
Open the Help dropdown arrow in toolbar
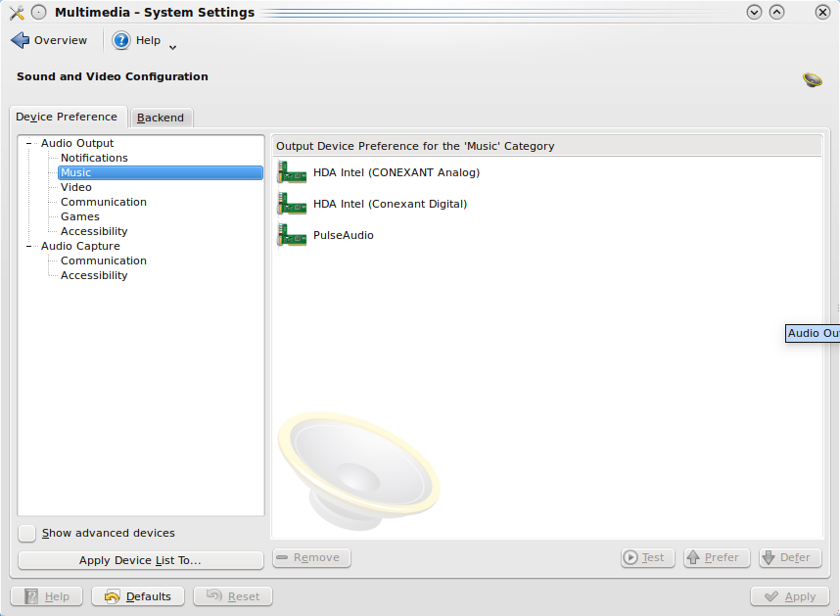173,46
